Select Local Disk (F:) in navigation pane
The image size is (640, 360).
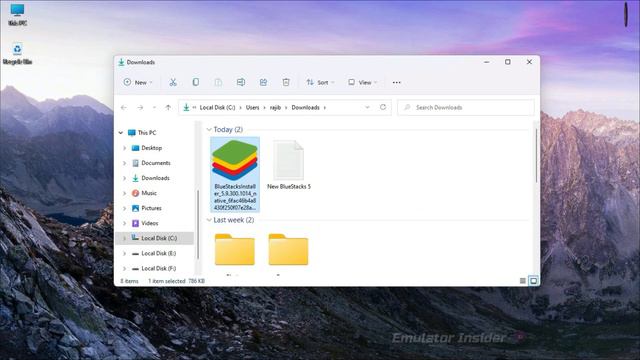coord(158,269)
